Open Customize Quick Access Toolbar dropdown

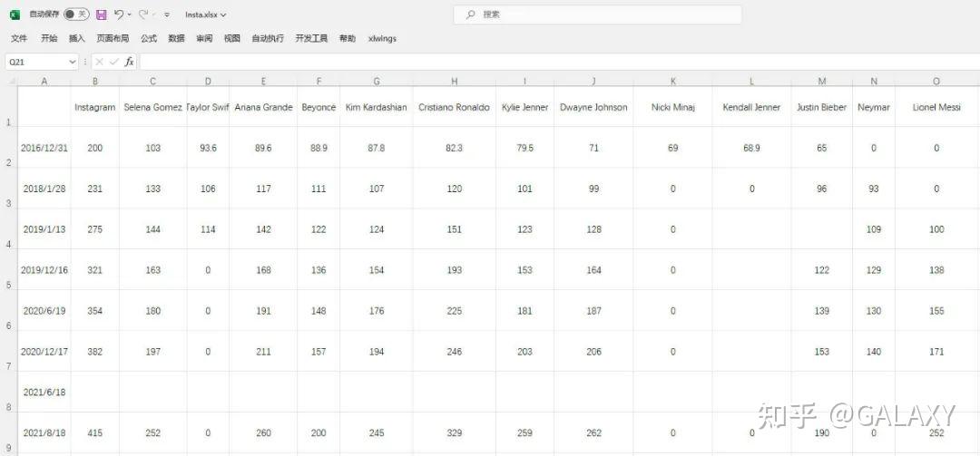(167, 15)
